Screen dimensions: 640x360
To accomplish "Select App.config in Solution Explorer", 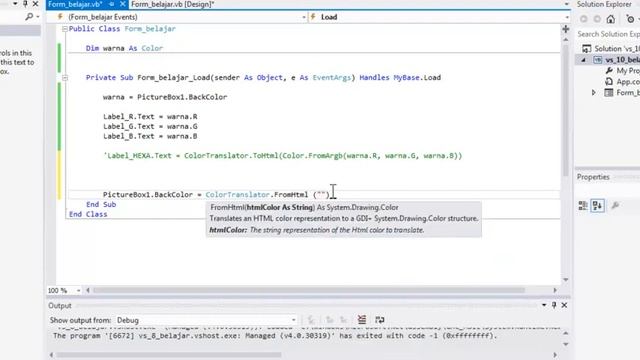I will [x=622, y=82].
